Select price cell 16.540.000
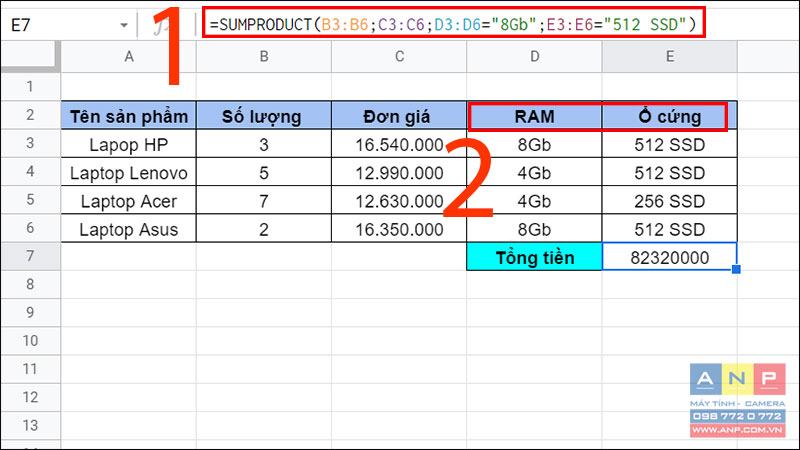Viewport: 800px width, 450px height. pos(399,144)
